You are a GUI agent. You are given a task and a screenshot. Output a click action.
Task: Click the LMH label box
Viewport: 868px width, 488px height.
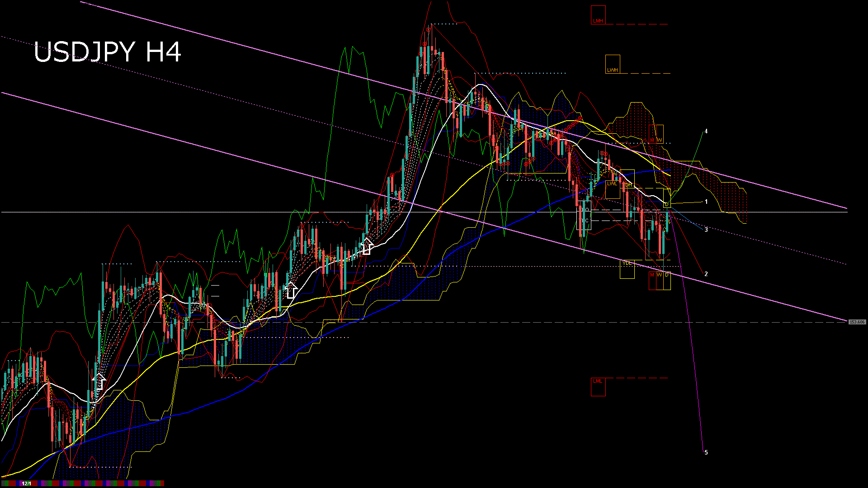[598, 15]
